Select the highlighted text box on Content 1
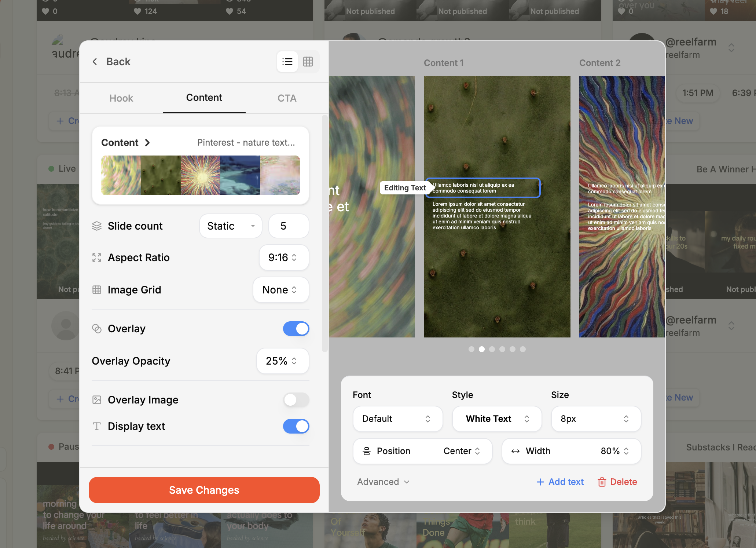Screen dimensions: 756x548 point(483,188)
